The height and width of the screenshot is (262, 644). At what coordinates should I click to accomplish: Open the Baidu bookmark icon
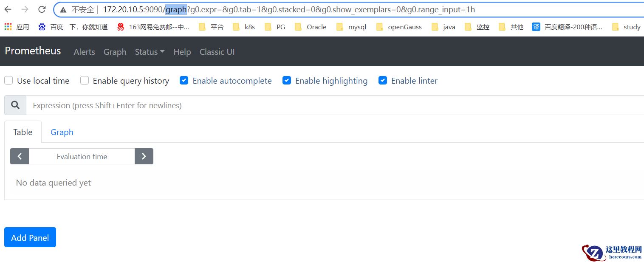click(x=42, y=27)
